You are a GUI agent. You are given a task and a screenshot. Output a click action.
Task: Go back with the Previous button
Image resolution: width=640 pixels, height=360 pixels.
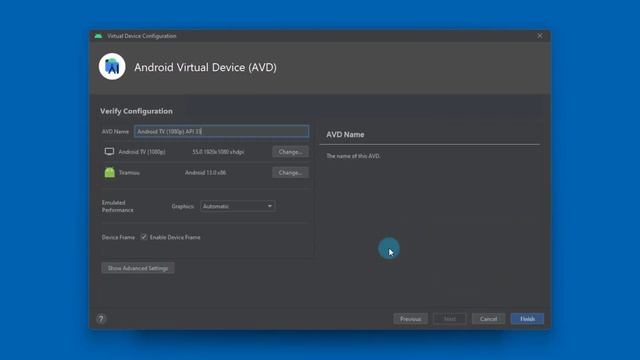coord(411,319)
